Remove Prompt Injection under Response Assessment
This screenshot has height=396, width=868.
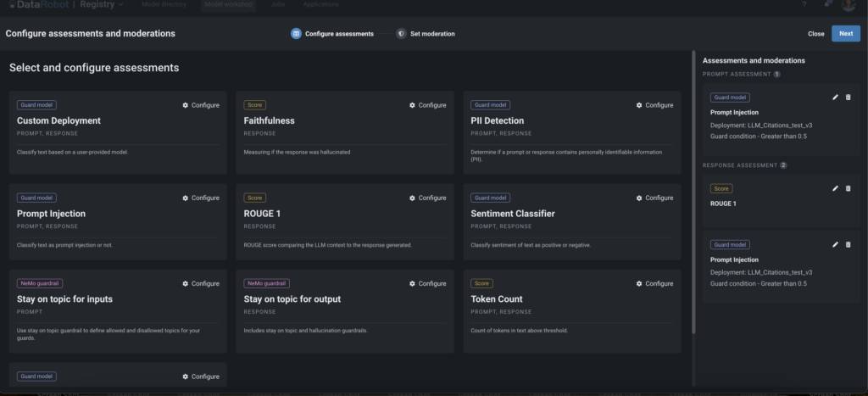point(849,244)
